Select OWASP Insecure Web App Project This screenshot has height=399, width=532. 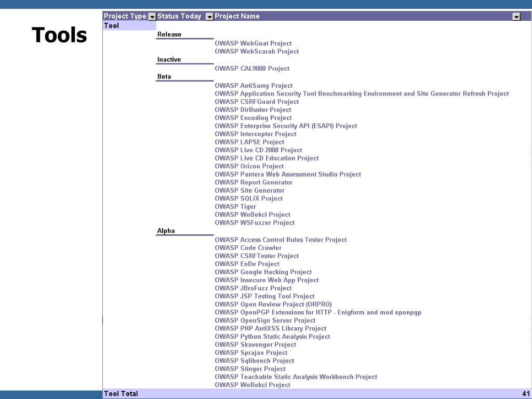tap(267, 280)
